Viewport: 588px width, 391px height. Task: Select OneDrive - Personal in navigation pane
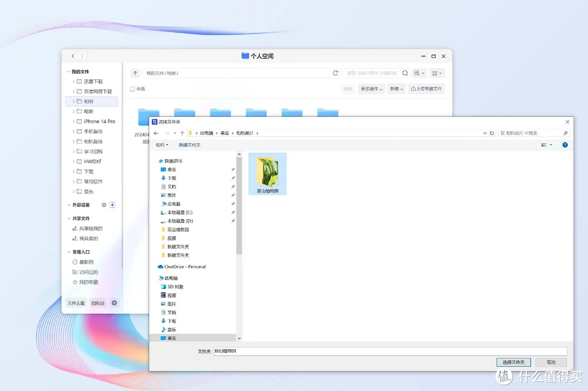185,266
